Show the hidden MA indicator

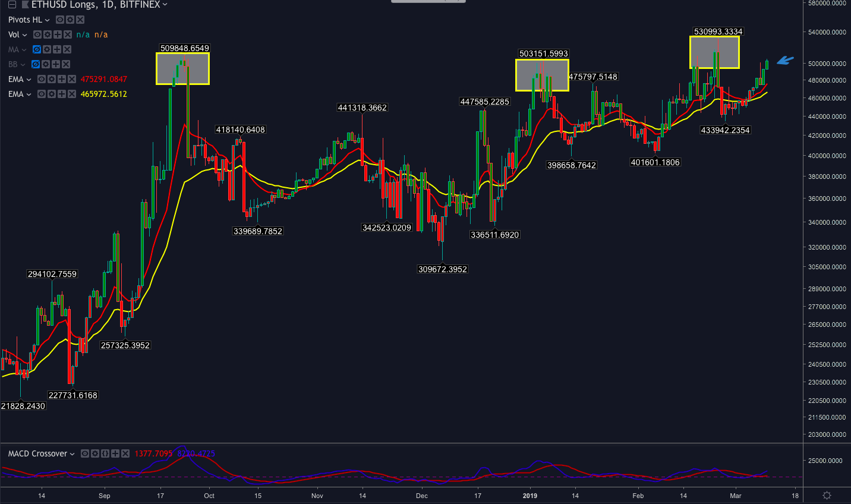tap(37, 49)
